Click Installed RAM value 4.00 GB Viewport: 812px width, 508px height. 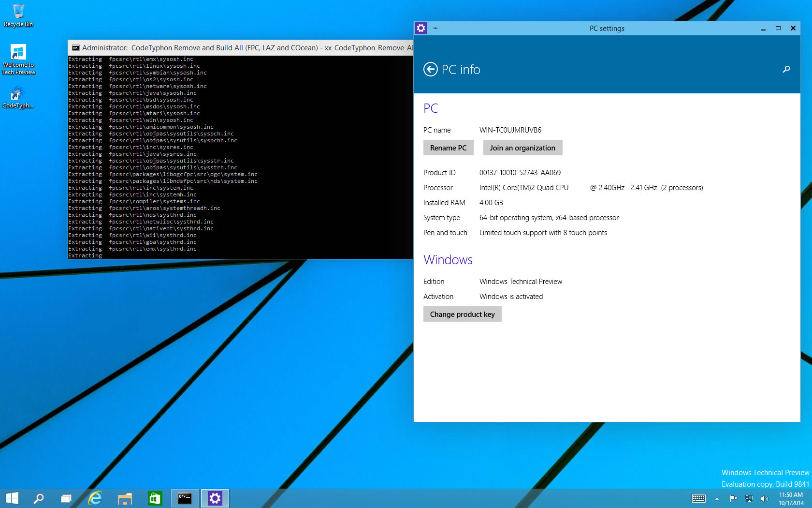pos(491,203)
